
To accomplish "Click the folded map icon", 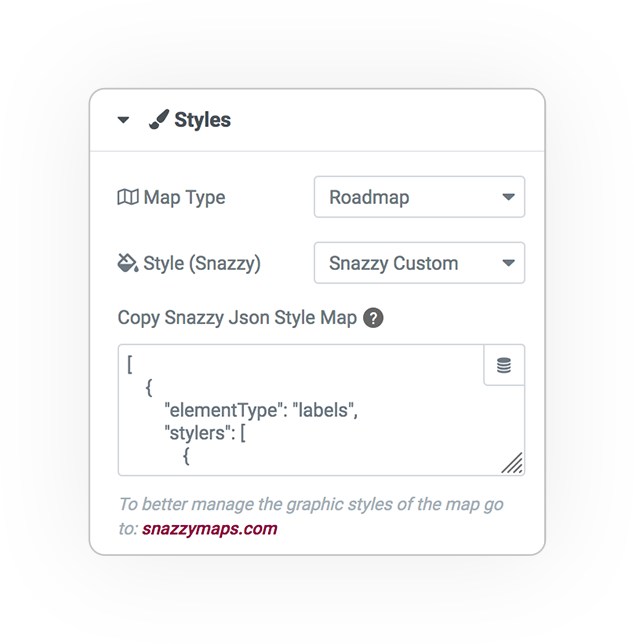I will tap(128, 197).
